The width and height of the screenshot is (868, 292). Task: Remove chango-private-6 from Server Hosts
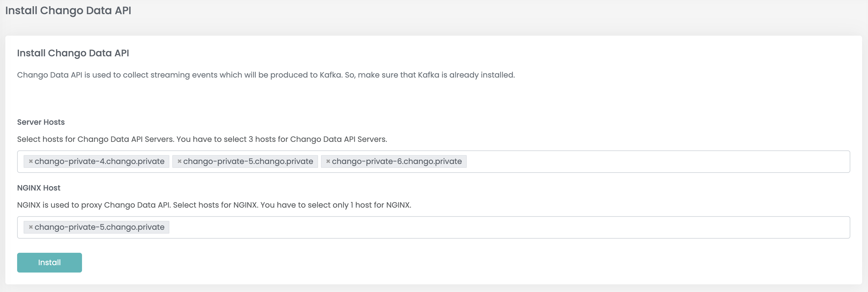click(x=328, y=161)
